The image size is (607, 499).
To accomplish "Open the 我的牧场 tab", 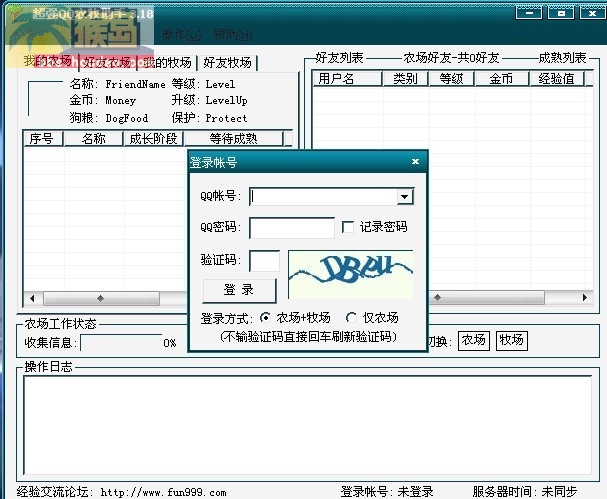I will [167, 63].
